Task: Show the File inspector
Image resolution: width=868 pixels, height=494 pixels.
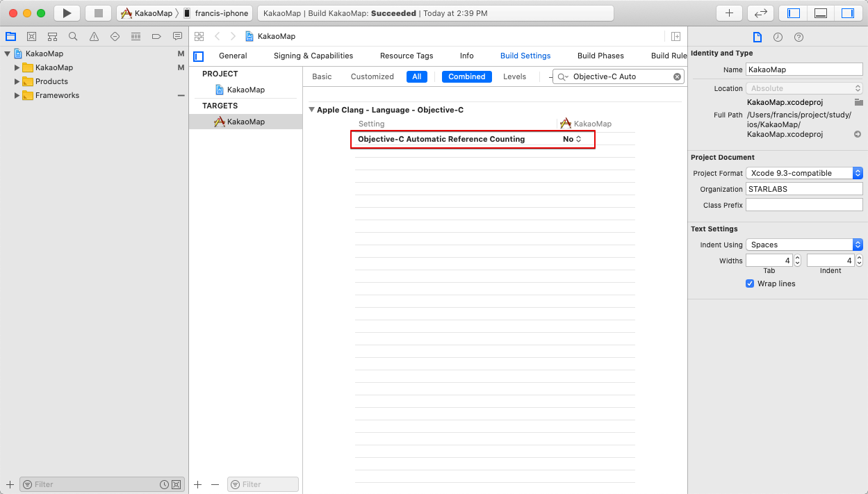Action: click(758, 38)
